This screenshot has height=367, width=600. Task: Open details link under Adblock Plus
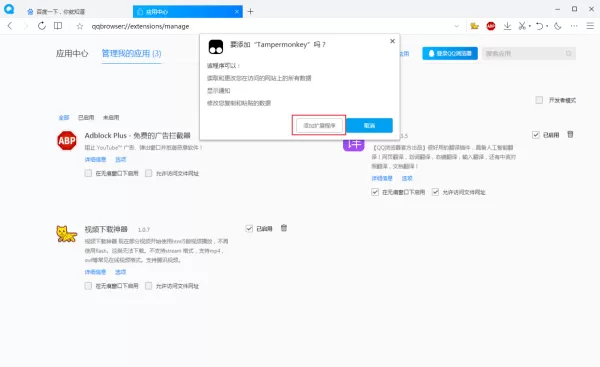tap(95, 159)
